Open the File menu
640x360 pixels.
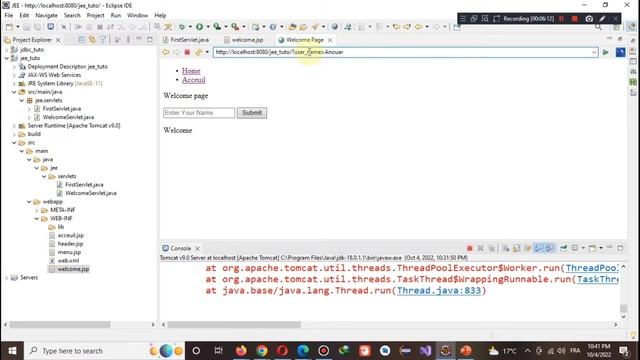tap(9, 15)
